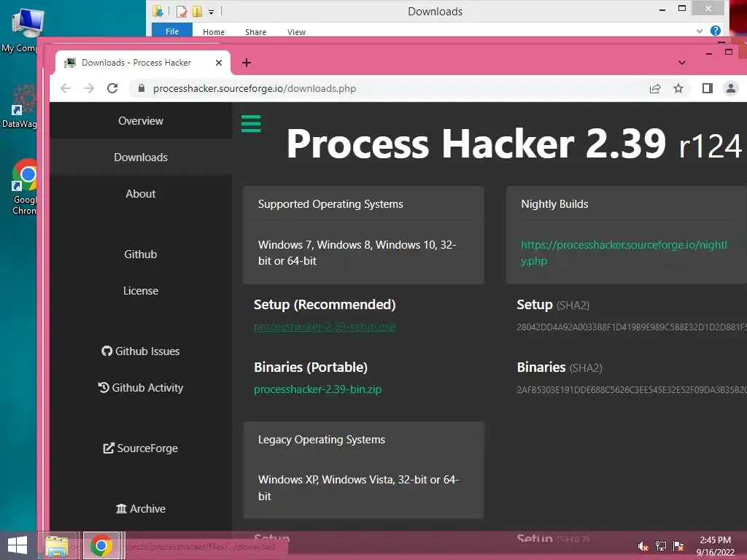This screenshot has width=747, height=560.
Task: Maximize the Chrome window
Action: pyautogui.click(x=729, y=52)
